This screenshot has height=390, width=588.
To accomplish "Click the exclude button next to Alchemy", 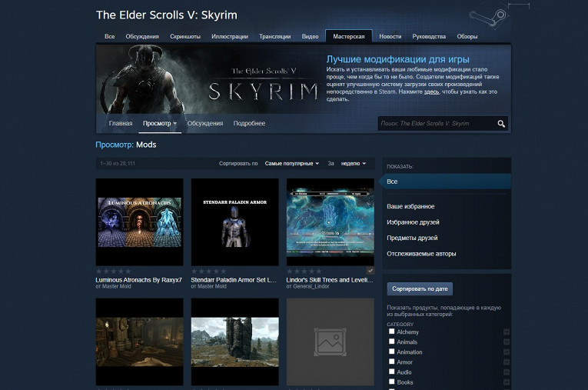I will pos(507,332).
